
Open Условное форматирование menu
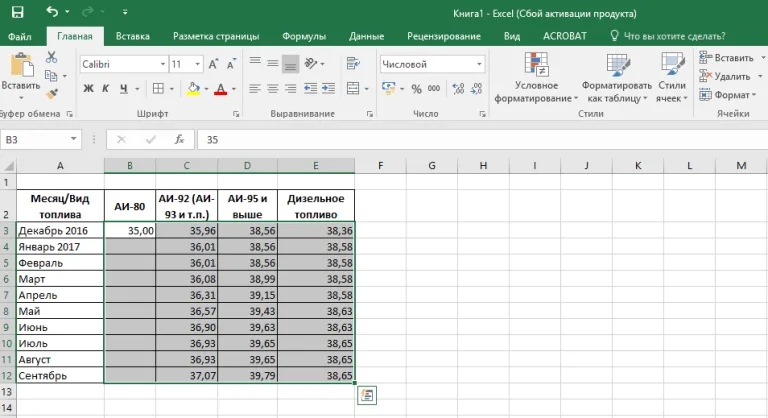tap(536, 77)
